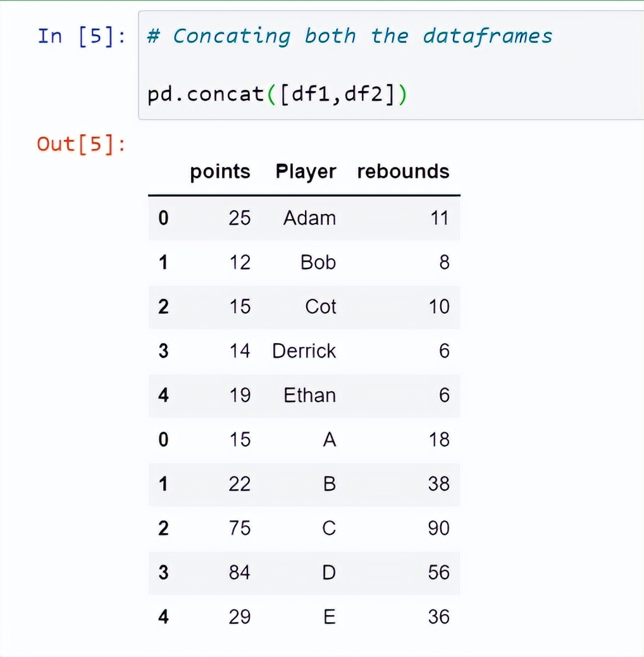
Task: Click player cell B in second dataframe
Action: point(329,484)
